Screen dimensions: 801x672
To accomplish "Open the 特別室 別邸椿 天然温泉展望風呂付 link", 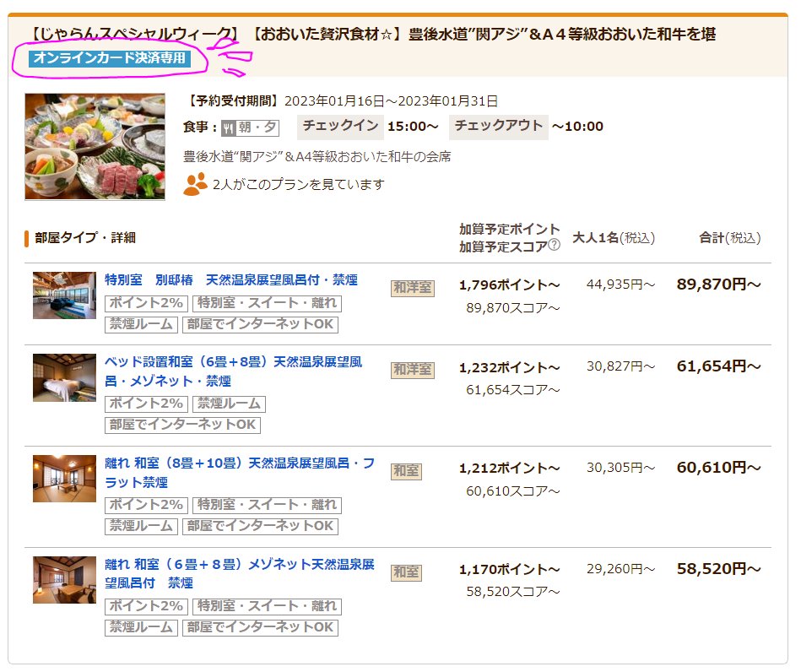I will 231,280.
